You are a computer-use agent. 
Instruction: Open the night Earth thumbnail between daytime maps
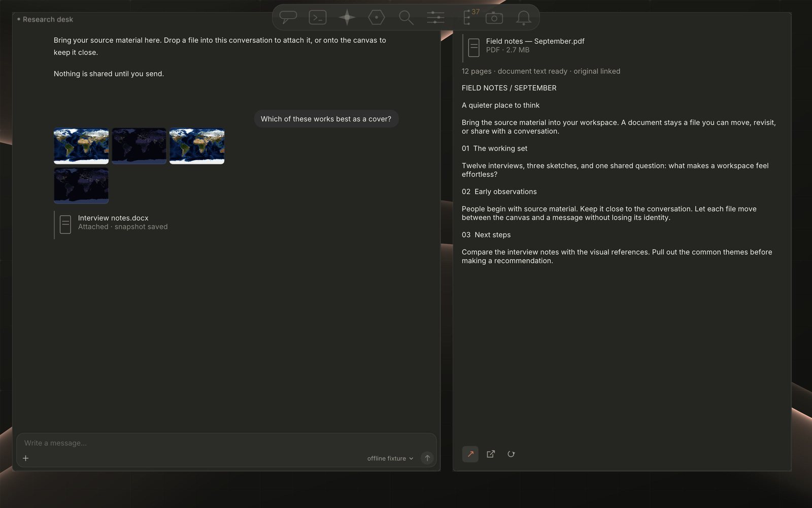(139, 146)
